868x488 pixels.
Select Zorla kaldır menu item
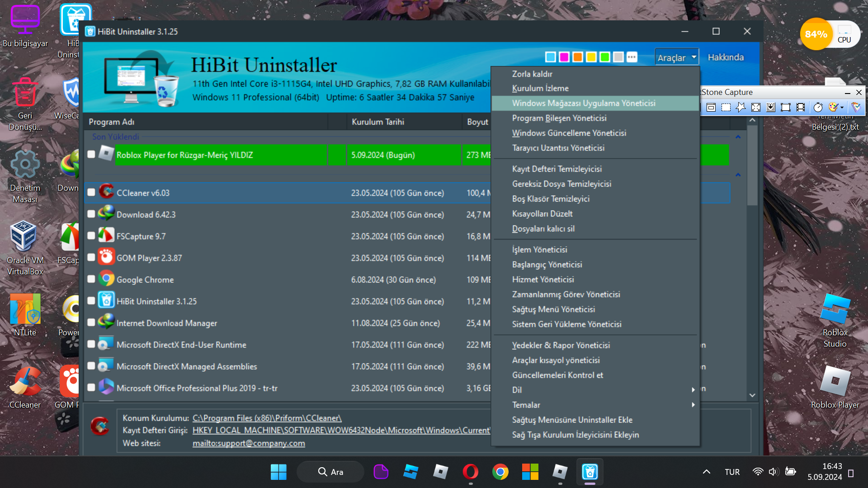[595, 74]
